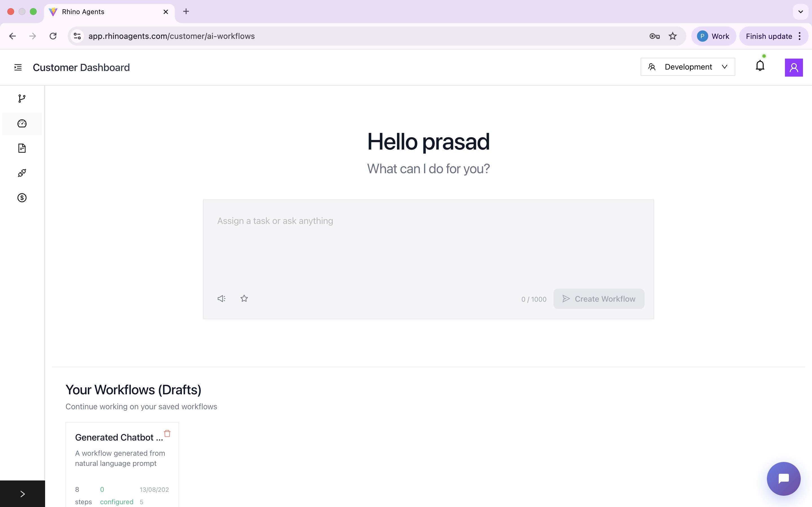Switch to the Rhino Agents browser tab
The image size is (812, 507).
(x=83, y=11)
